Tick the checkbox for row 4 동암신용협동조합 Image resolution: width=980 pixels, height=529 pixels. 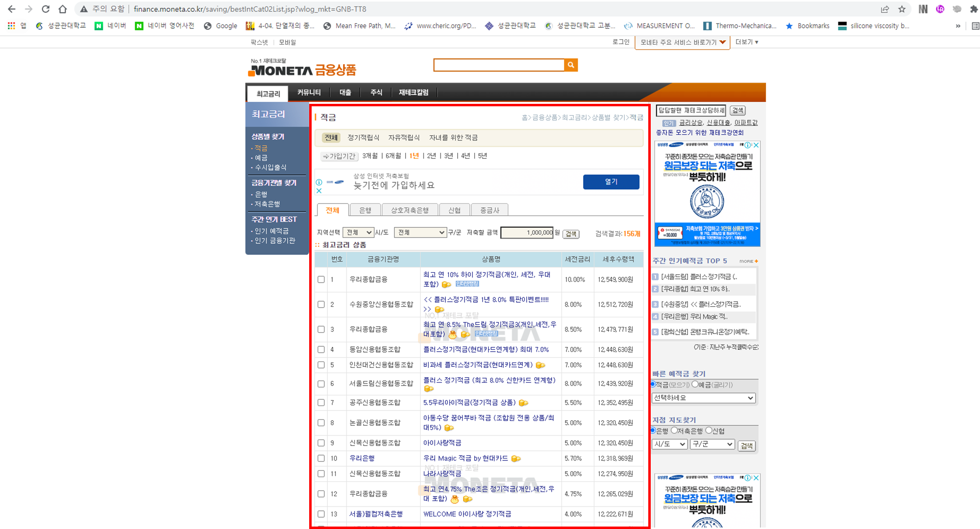[321, 349]
